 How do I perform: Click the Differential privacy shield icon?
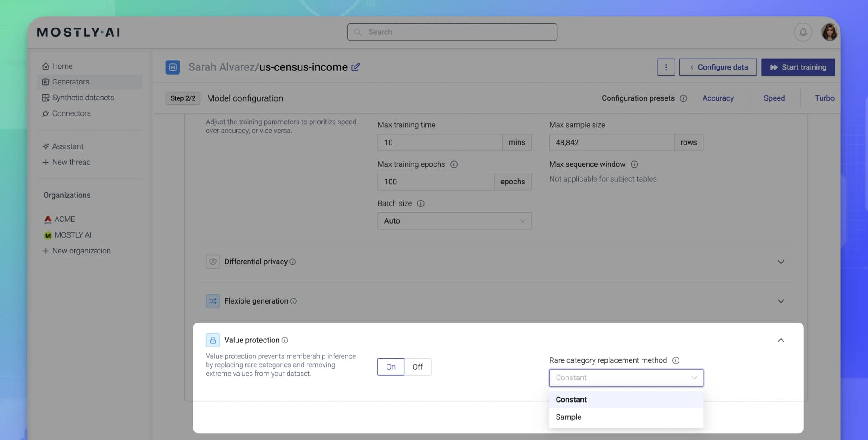point(213,262)
